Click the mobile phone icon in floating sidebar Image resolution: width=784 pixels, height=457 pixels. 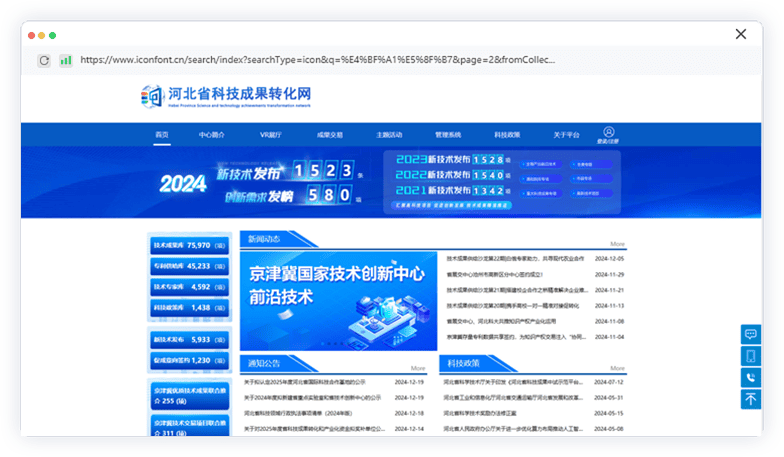point(750,356)
